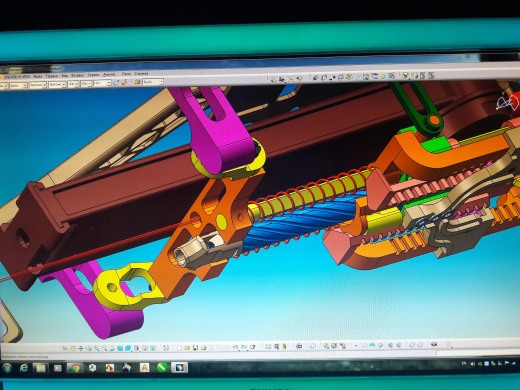This screenshot has width=520, height=390.
Task: Click the Isometric View cube icon
Action: pyautogui.click(x=128, y=348)
